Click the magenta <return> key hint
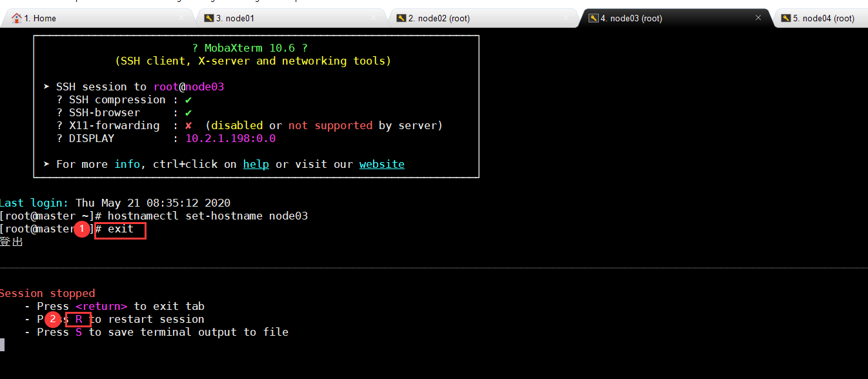Viewport: 868px width, 379px height. pyautogui.click(x=101, y=306)
